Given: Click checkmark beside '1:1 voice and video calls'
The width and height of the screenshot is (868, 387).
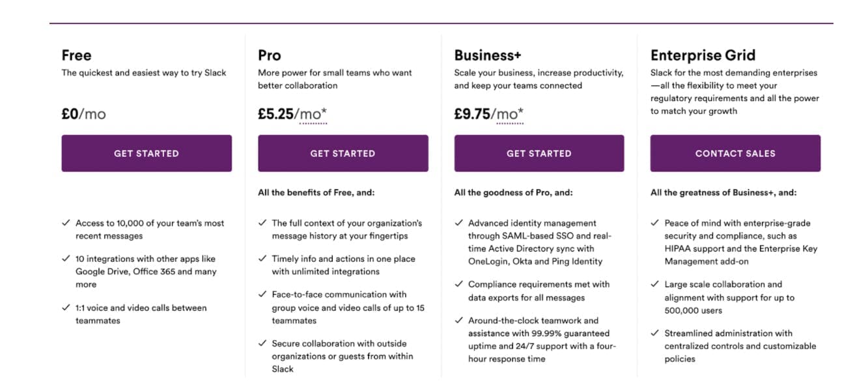Looking at the screenshot, I should [x=66, y=308].
